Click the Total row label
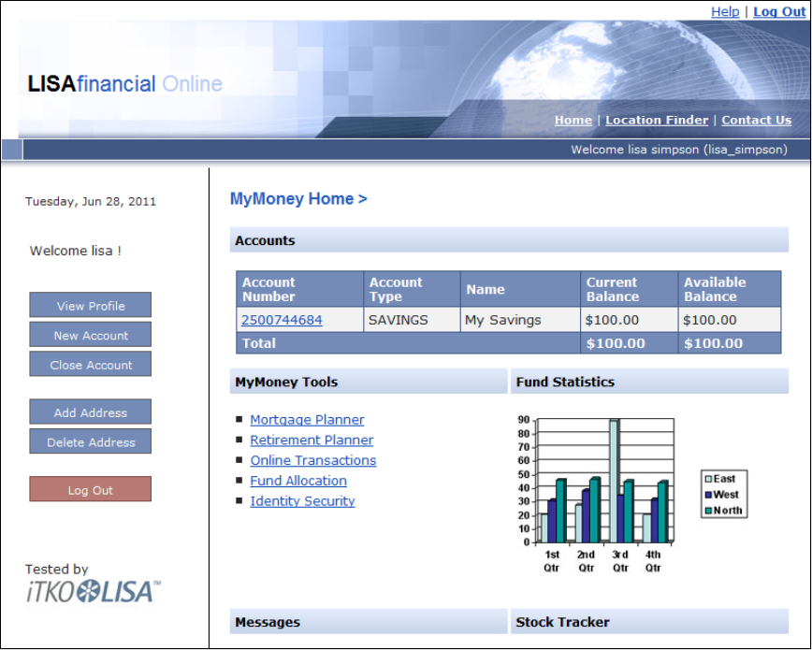The height and width of the screenshot is (650, 812). (259, 343)
